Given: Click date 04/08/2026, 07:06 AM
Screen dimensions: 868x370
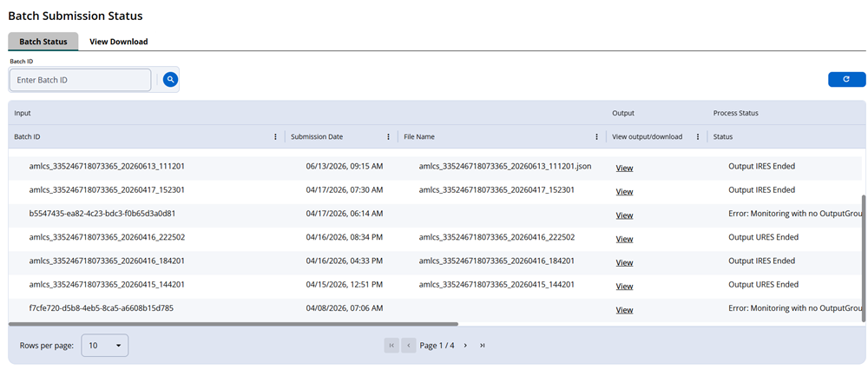Looking at the screenshot, I should pyautogui.click(x=345, y=308).
